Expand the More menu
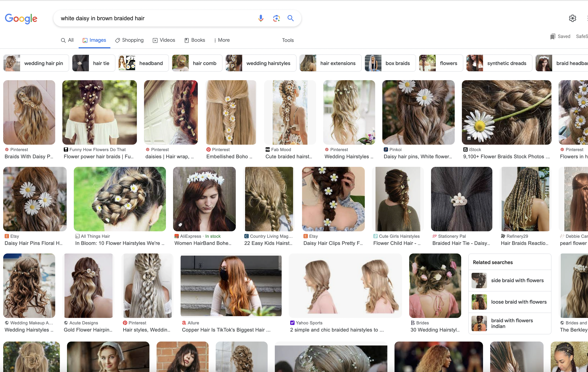 coord(222,40)
